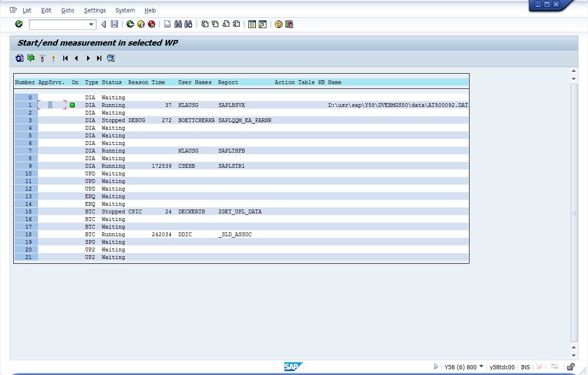This screenshot has height=375, width=588.
Task: Expand the status bar with the triangle arrow
Action: pos(436,366)
